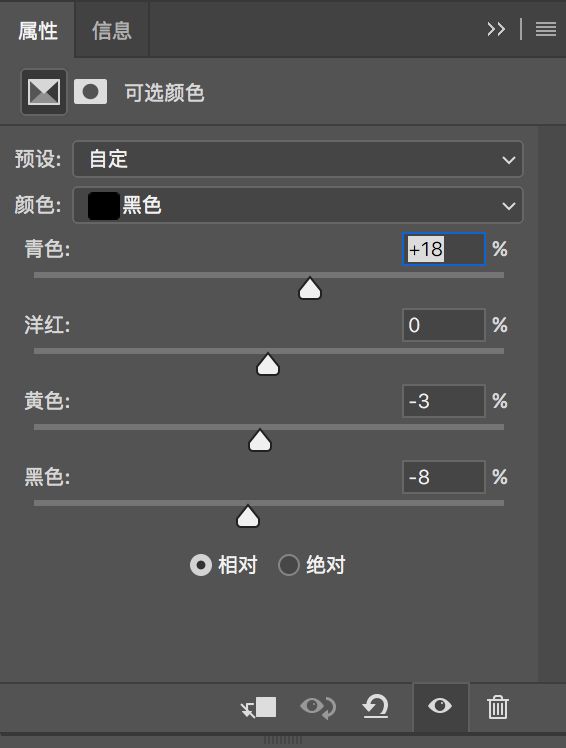The image size is (566, 748).
Task: Click the black color swatch
Action: [x=104, y=206]
